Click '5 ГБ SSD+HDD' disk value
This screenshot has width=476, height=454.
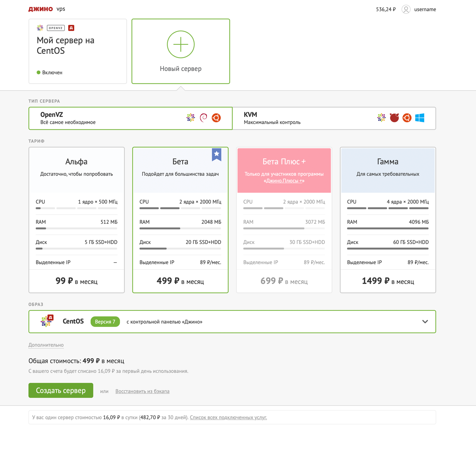click(x=101, y=242)
